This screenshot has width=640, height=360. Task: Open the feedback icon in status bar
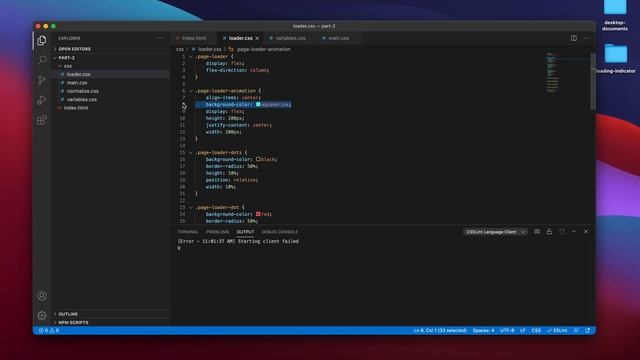point(576,330)
